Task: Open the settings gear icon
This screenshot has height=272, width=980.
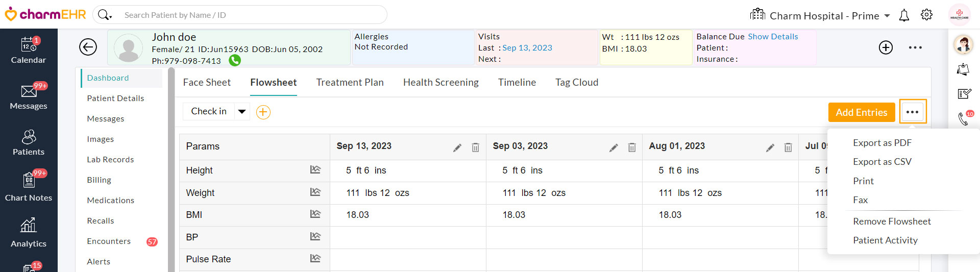Action: click(926, 15)
